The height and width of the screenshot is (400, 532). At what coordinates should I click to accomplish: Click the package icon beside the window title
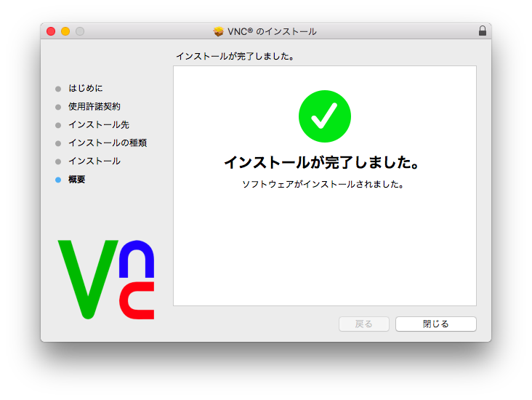pos(218,31)
